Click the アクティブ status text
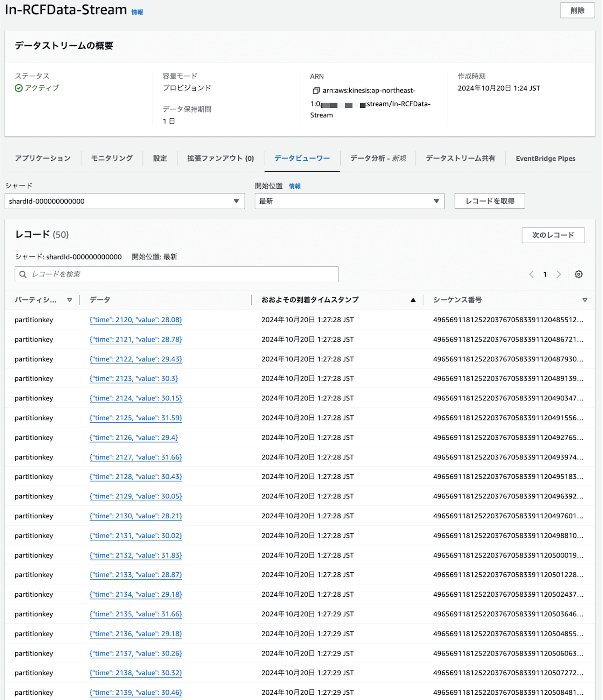603x700 pixels. tap(42, 88)
